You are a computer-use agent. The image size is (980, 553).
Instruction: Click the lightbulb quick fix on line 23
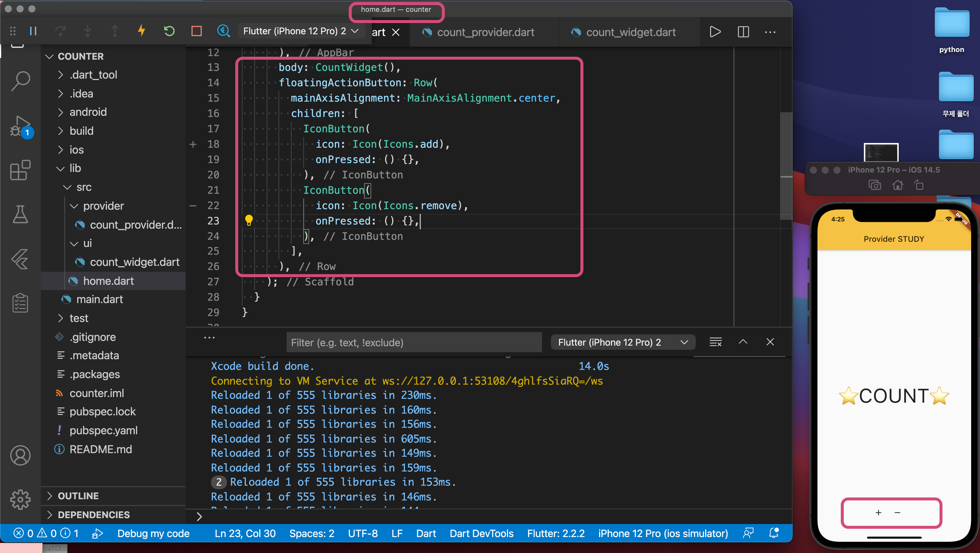point(249,220)
